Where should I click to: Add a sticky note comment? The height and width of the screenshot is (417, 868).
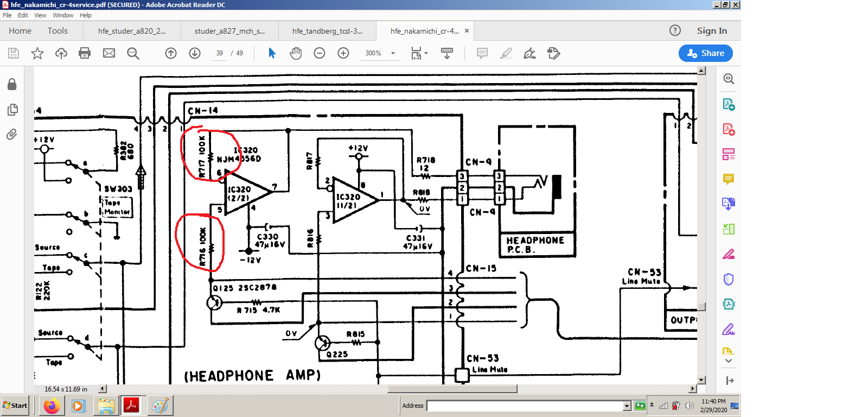tap(482, 53)
